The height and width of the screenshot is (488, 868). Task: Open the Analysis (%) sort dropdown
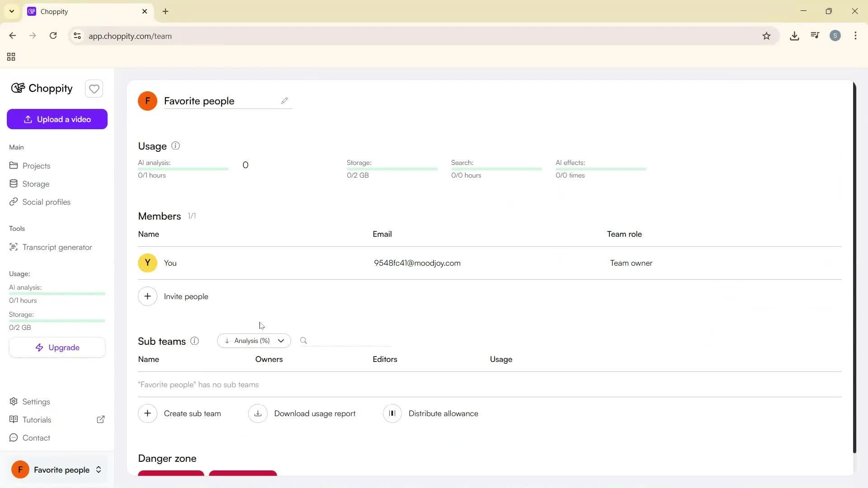click(254, 341)
